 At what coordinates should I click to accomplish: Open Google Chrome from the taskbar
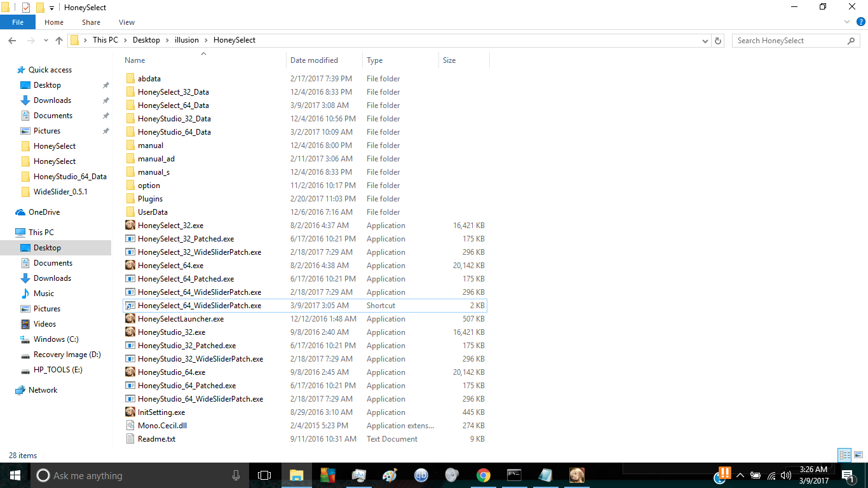[484, 475]
